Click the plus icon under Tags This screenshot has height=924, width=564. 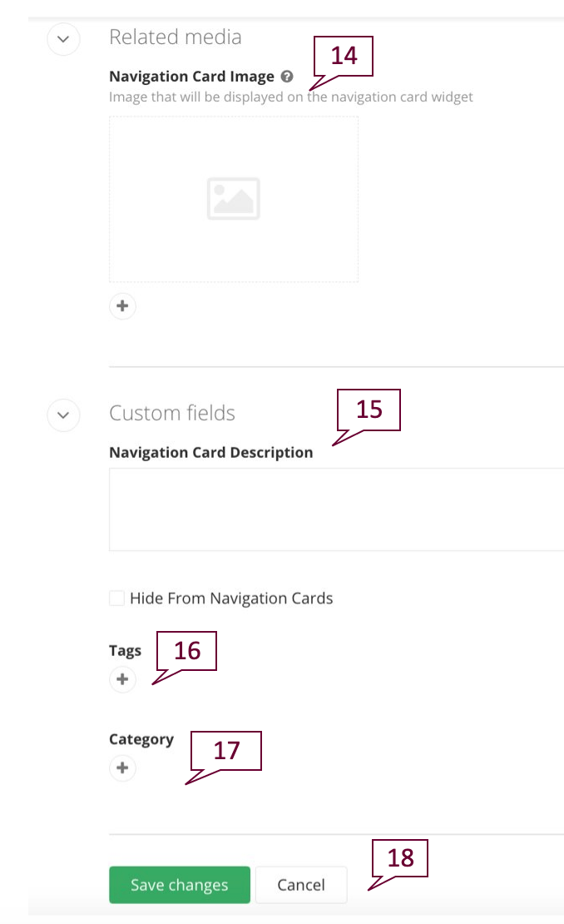tap(122, 679)
